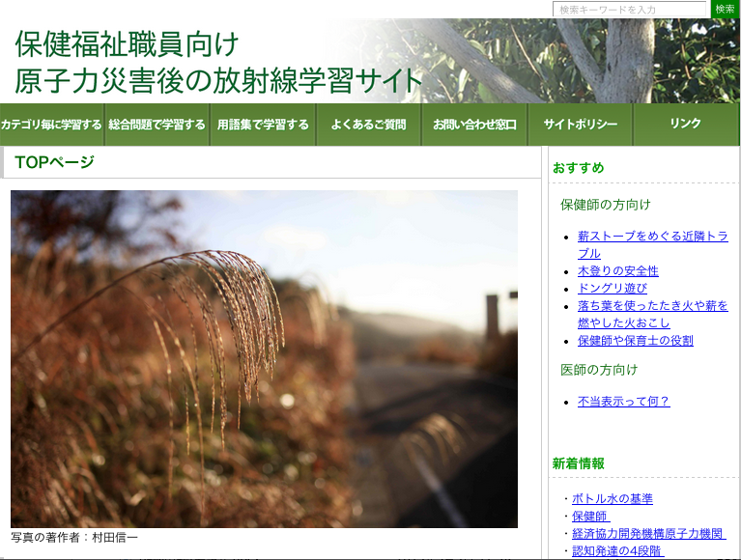Navigate to お問い合わせ窓口 contact page
The width and height of the screenshot is (741, 560).
coord(474,126)
